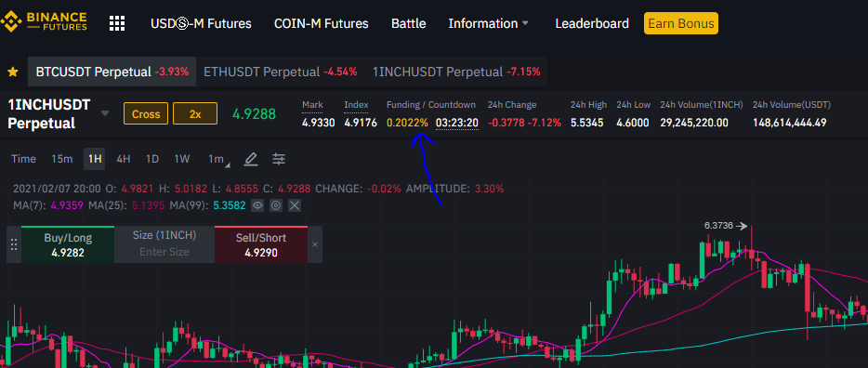Set chart interval to 1H

click(x=95, y=160)
